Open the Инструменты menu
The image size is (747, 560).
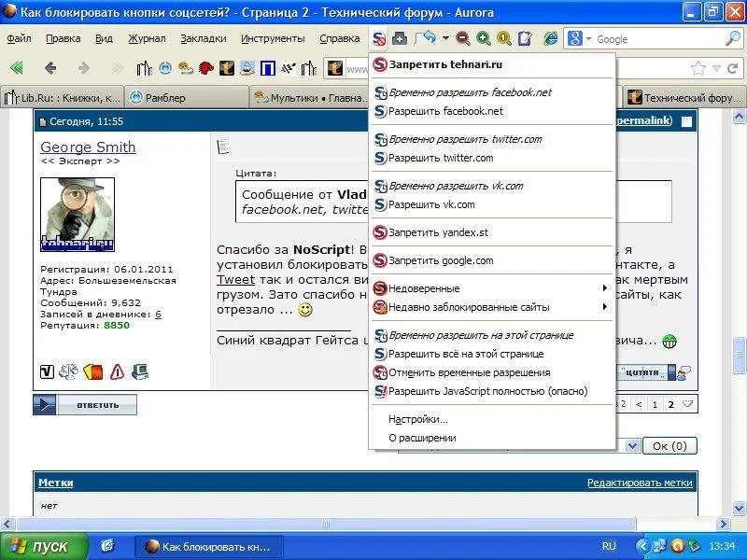pos(273,38)
